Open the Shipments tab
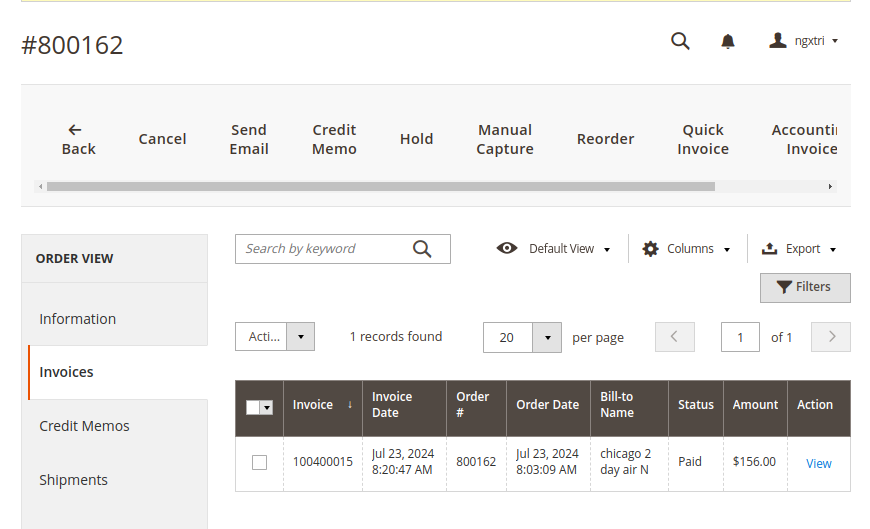This screenshot has width=870, height=529. 73,480
